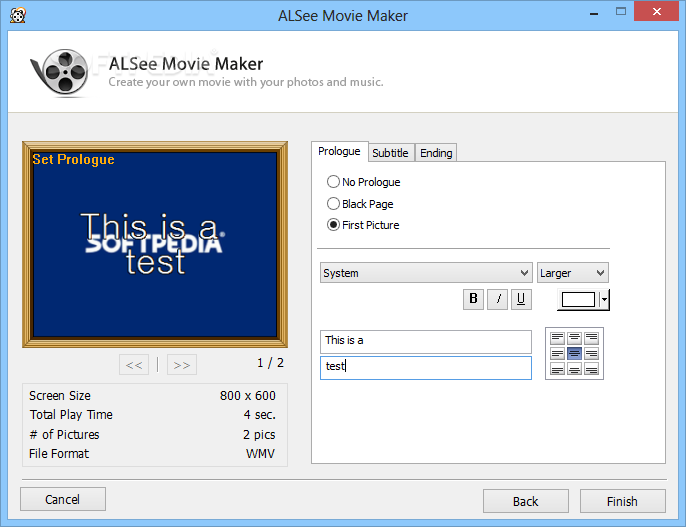Set text alignment to bottom-left

[x=557, y=370]
